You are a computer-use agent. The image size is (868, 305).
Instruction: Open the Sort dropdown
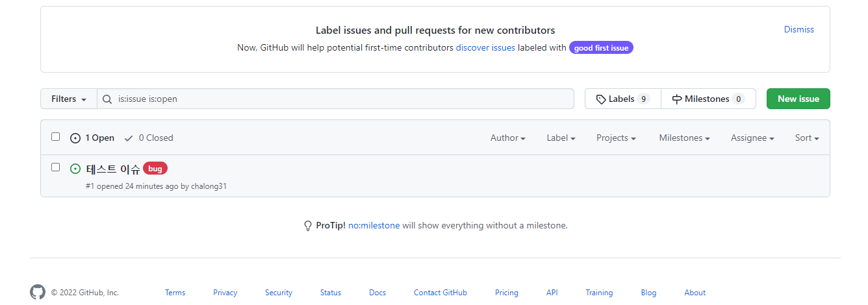pos(807,138)
